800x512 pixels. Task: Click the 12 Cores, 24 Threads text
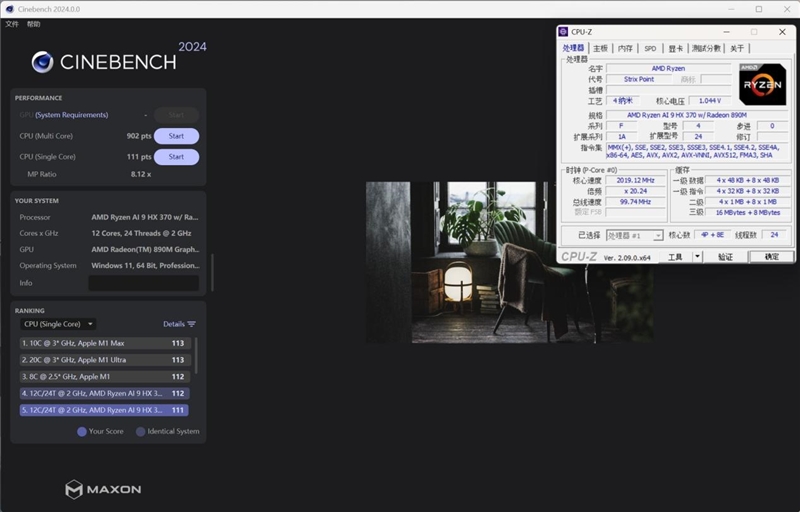tap(141, 233)
